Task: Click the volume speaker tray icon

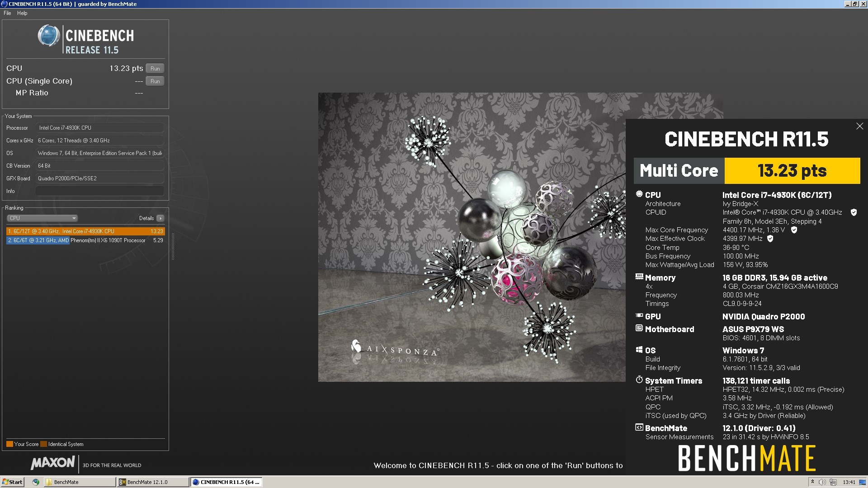Action: tap(822, 482)
